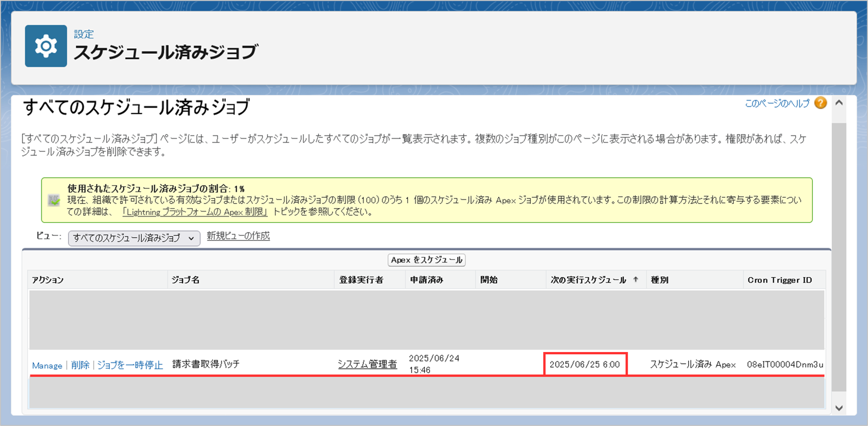Click the 新規ビューの作成 link
The image size is (868, 426).
coord(238,236)
